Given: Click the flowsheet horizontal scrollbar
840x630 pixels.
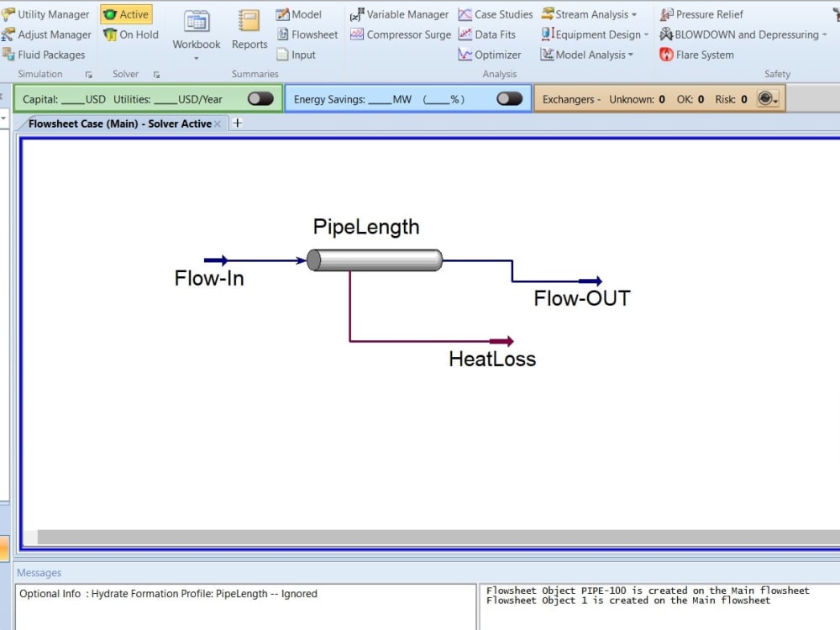Looking at the screenshot, I should 438,537.
